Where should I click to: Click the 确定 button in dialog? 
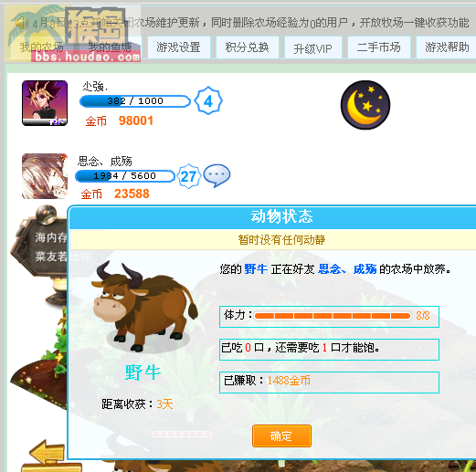(x=281, y=435)
